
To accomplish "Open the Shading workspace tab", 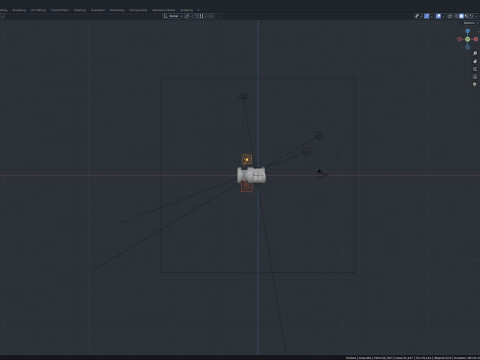I will coord(80,10).
